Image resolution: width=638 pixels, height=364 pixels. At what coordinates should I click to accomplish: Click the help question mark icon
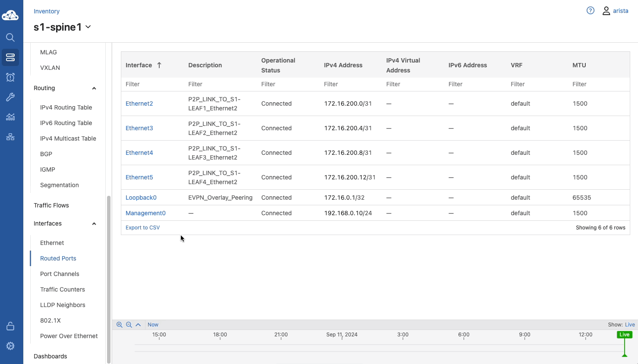coord(591,11)
